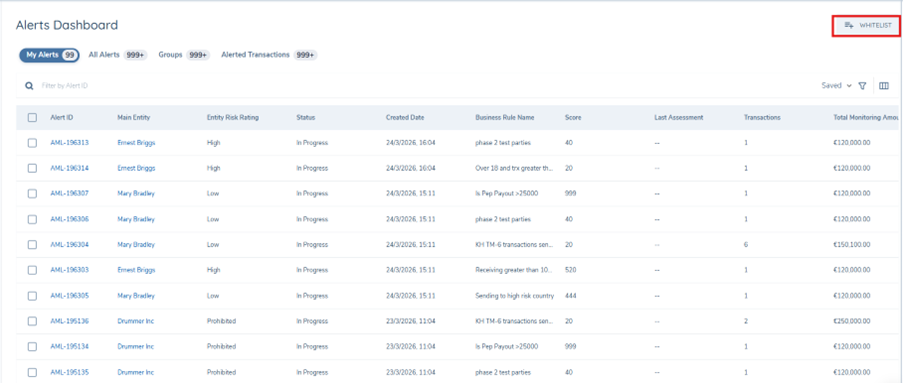Select score 444 in AML-196305 row
Viewport: 903px width, 383px height.
tap(570, 296)
